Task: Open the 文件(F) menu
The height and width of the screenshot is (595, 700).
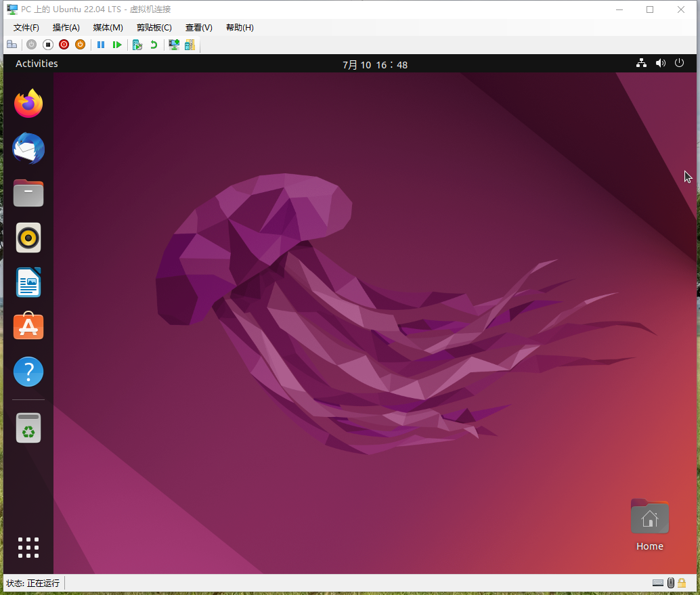Action: pos(26,28)
